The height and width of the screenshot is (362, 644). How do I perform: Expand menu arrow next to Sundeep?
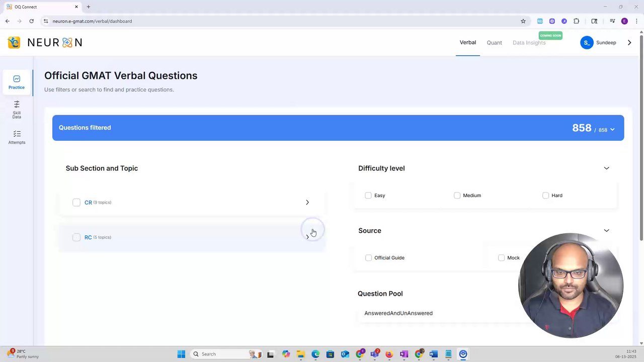[629, 43]
